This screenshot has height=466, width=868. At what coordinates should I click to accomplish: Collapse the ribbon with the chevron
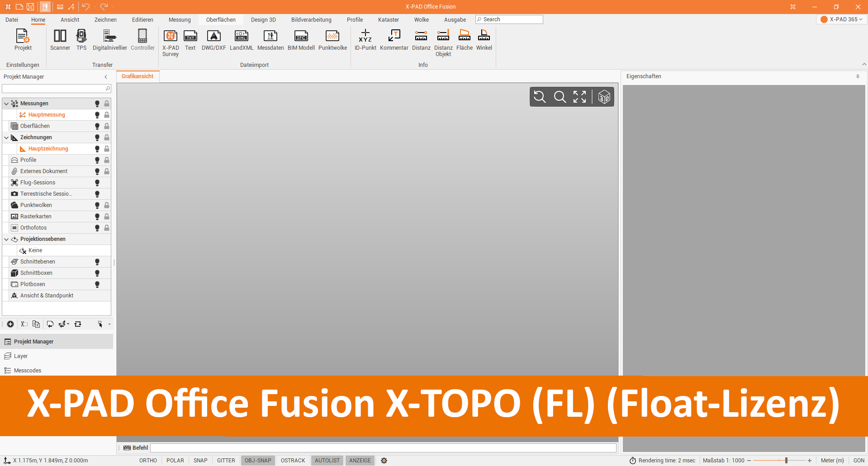click(x=864, y=65)
